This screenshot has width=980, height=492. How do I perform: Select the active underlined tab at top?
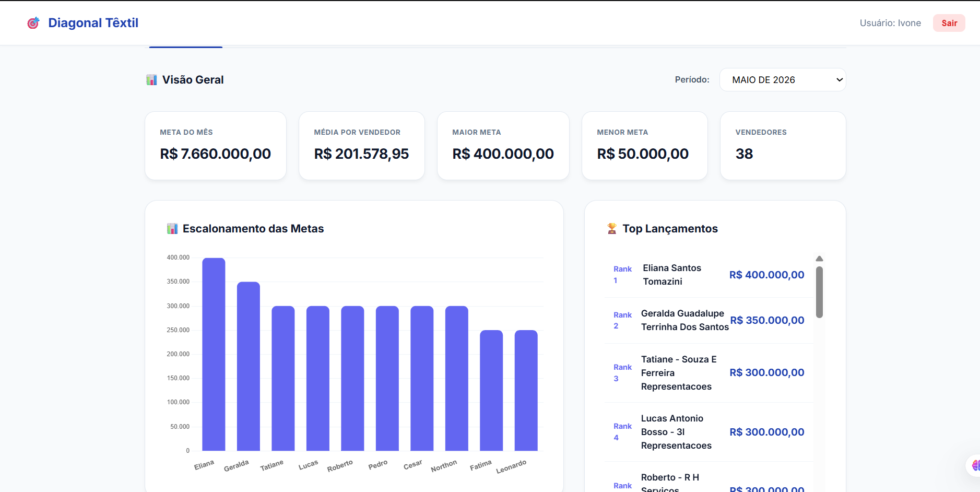pyautogui.click(x=186, y=46)
